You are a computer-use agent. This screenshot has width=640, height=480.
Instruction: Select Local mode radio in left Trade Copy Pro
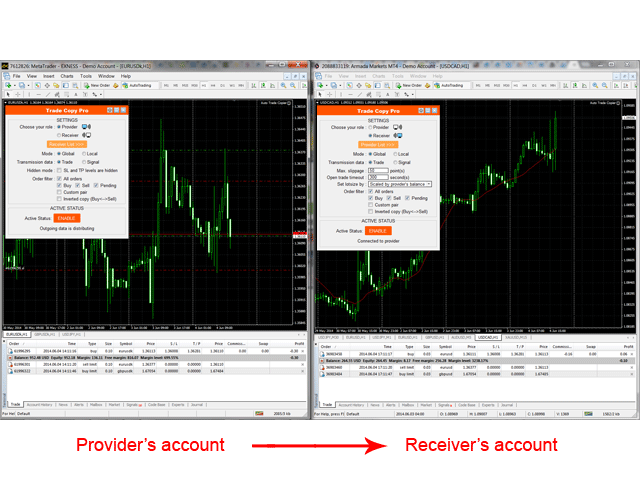[84, 154]
